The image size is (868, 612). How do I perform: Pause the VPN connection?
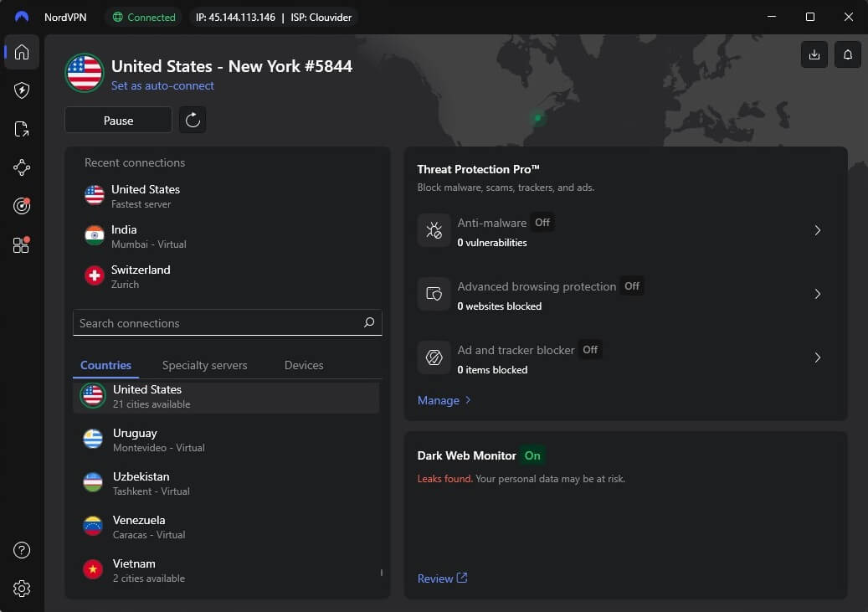(117, 120)
